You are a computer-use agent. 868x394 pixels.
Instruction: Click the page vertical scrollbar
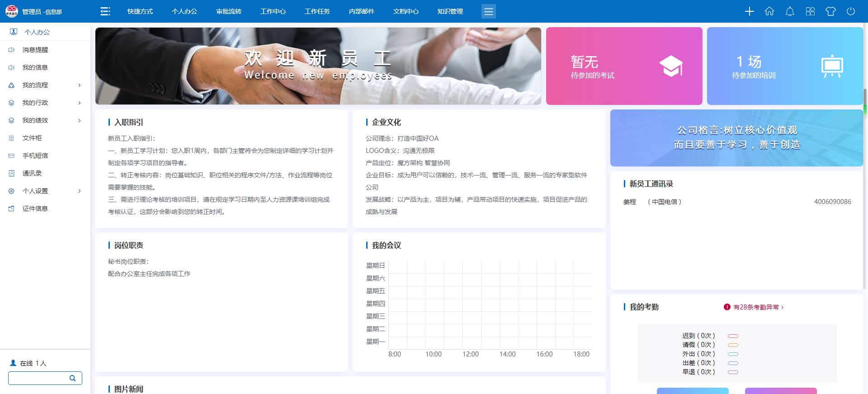point(865,100)
